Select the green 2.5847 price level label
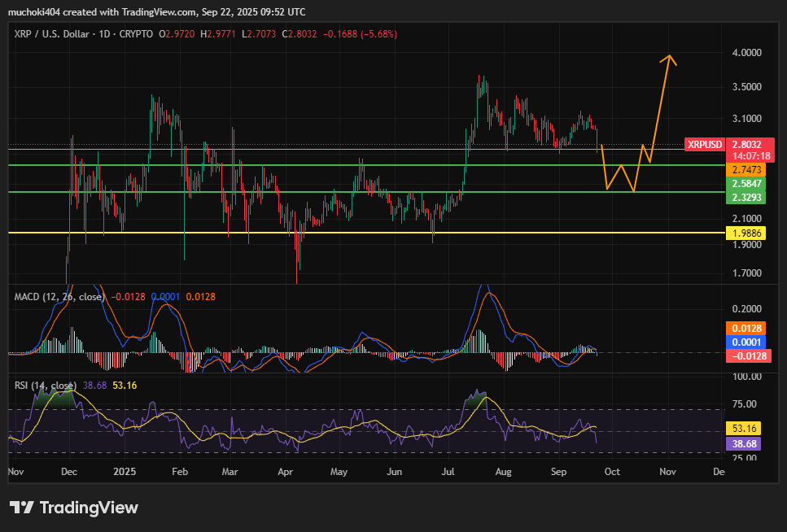The width and height of the screenshot is (787, 532). click(747, 184)
